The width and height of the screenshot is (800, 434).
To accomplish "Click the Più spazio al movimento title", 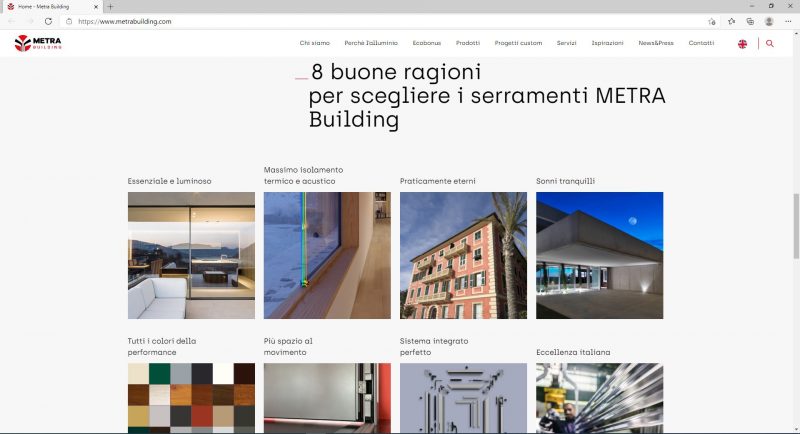I will [x=288, y=347].
